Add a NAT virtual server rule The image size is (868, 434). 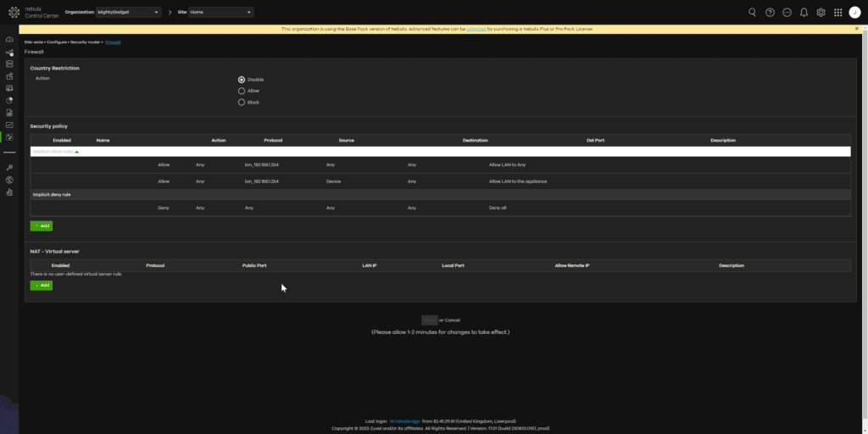pyautogui.click(x=41, y=286)
